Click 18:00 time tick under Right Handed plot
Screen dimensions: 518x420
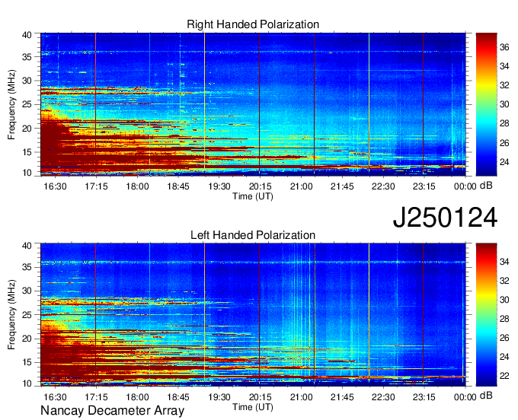[137, 186]
